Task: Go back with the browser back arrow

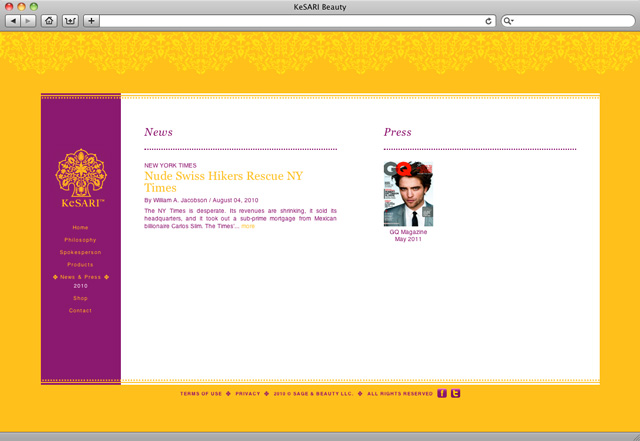Action: (x=13, y=21)
